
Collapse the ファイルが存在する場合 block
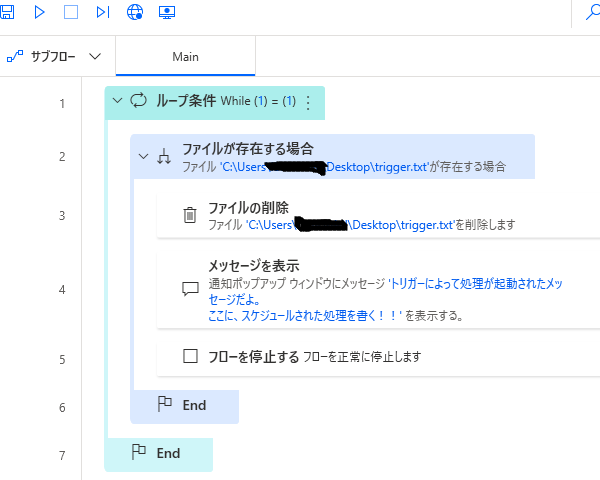pos(143,156)
